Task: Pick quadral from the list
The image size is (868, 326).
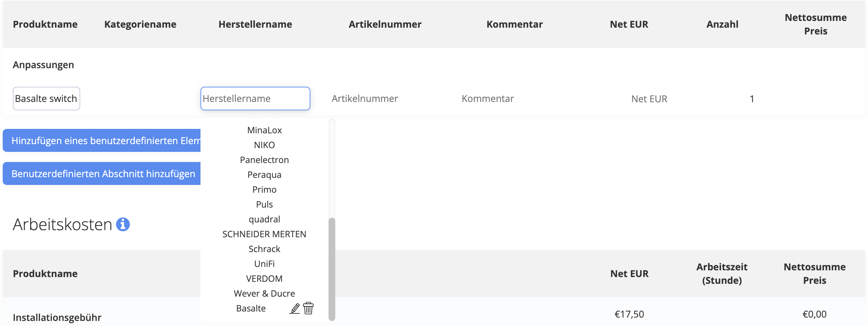Action: [264, 219]
